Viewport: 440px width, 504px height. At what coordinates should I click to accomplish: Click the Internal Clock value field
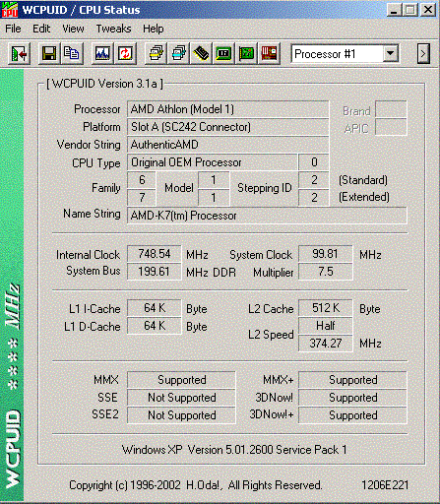[155, 254]
